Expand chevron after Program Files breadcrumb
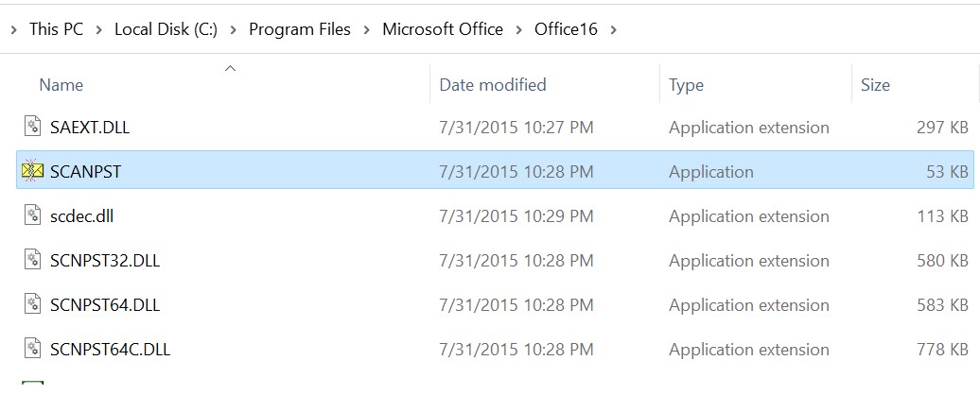The image size is (980, 395). pos(367,30)
